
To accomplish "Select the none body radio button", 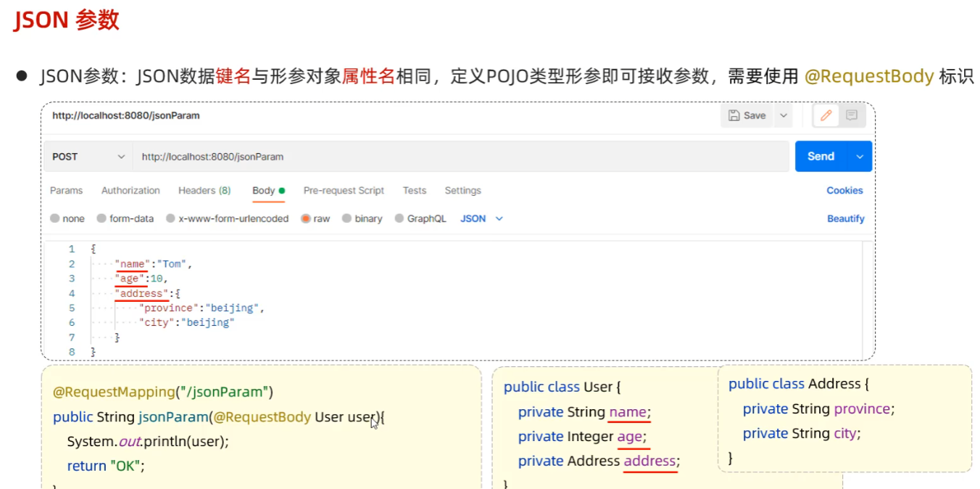I will (55, 218).
